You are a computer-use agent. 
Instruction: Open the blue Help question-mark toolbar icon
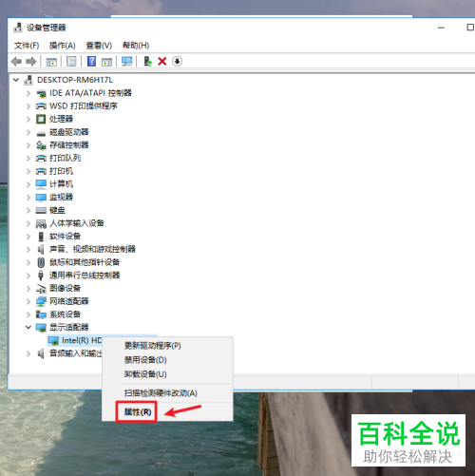(91, 61)
